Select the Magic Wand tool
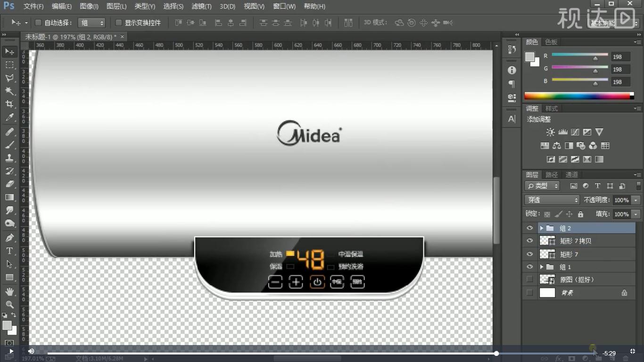The height and width of the screenshot is (362, 644). tap(9, 90)
